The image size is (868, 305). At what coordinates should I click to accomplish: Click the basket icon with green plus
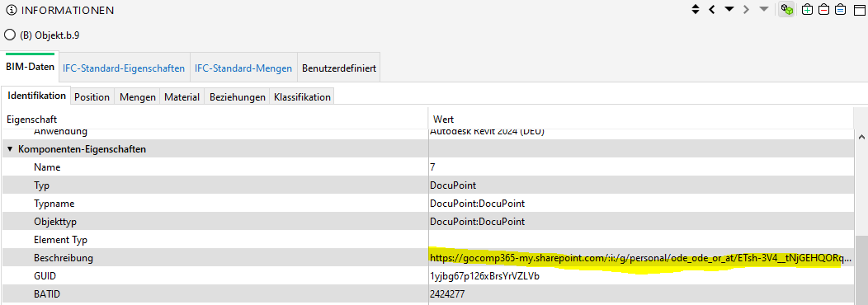coord(807,9)
